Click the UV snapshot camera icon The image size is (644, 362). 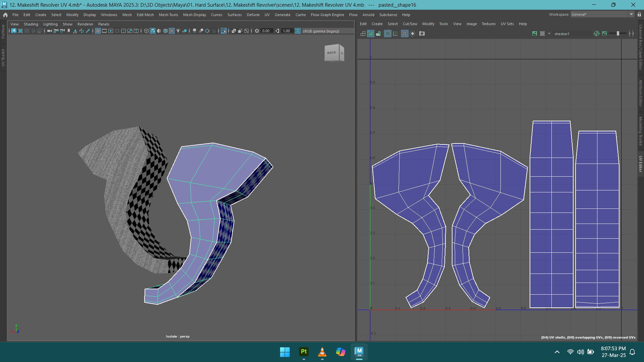click(x=422, y=34)
